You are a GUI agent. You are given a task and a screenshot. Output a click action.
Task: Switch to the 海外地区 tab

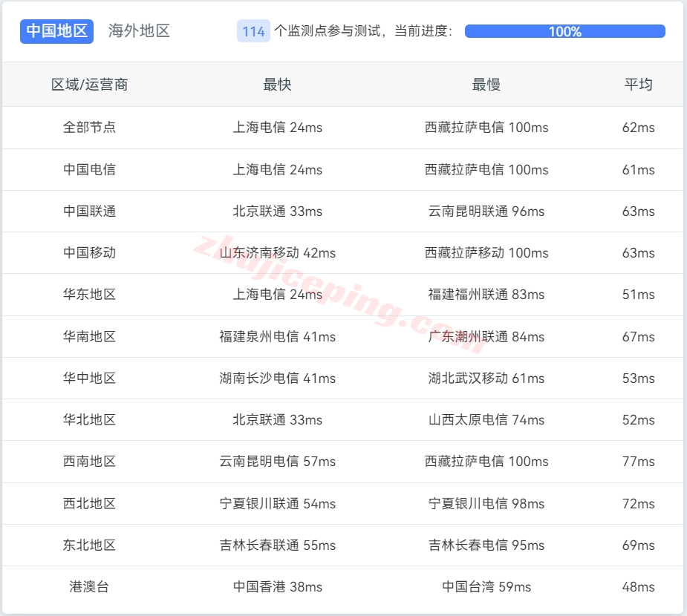tap(139, 31)
